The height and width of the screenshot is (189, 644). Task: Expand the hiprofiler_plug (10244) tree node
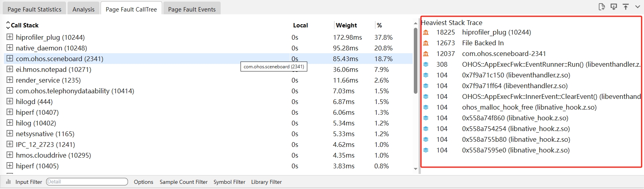coord(10,37)
